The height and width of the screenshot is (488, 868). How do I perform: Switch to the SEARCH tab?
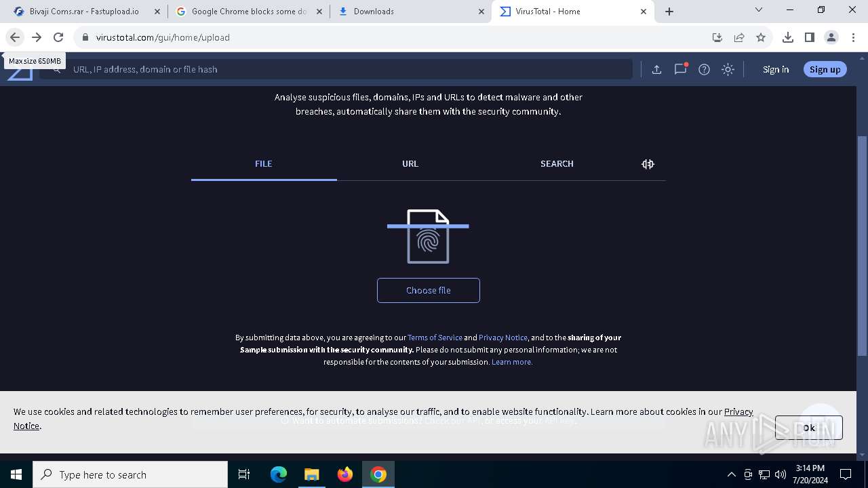(557, 164)
